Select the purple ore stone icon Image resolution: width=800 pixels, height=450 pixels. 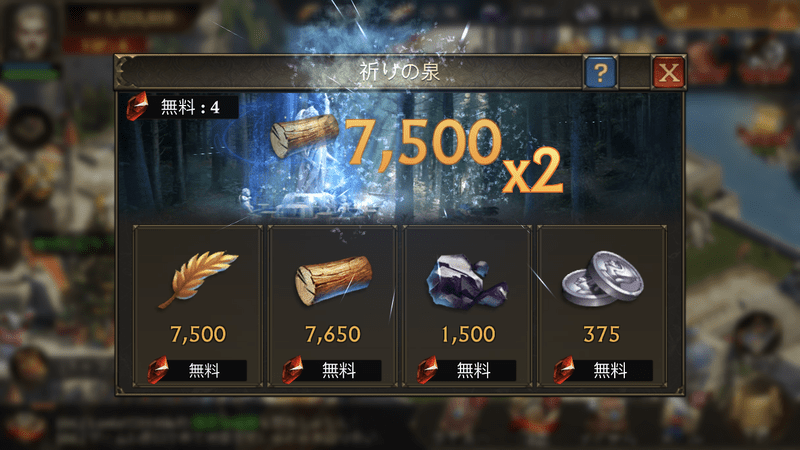click(467, 282)
